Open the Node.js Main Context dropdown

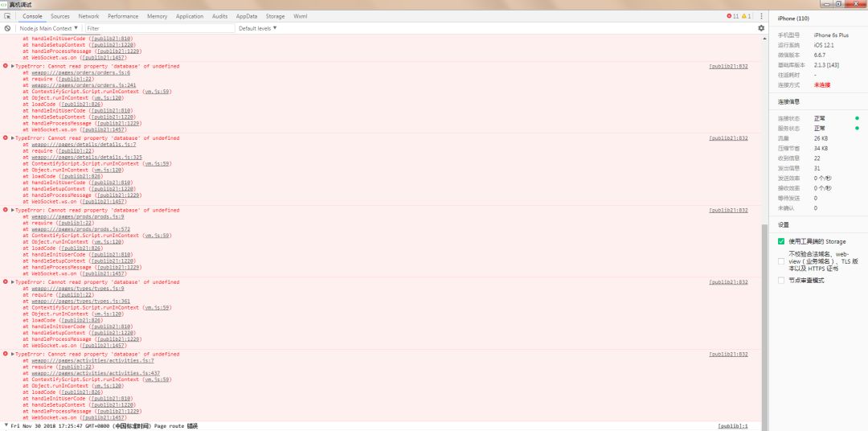(48, 28)
